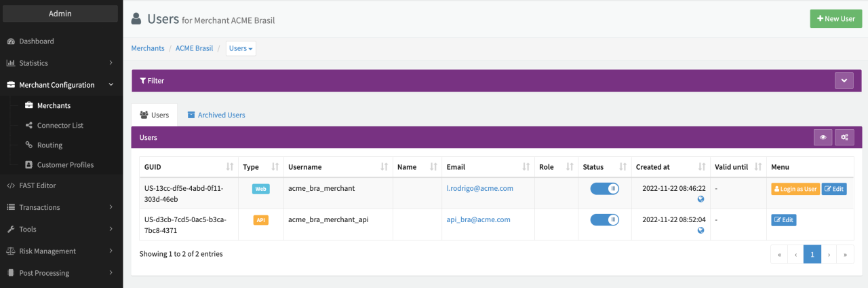Sort table by Username column
The image size is (868, 288).
(x=384, y=167)
